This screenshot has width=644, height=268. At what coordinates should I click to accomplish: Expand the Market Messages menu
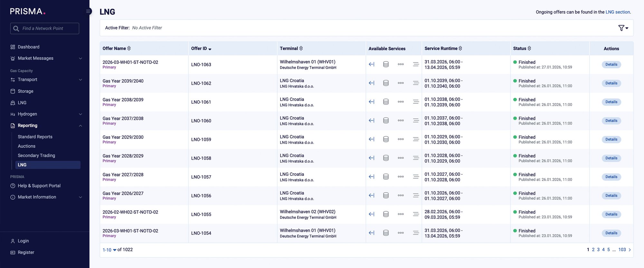[x=80, y=58]
